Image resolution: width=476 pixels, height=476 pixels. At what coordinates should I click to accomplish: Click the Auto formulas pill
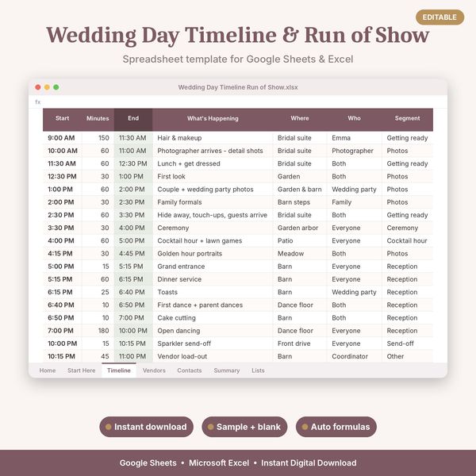(x=336, y=427)
